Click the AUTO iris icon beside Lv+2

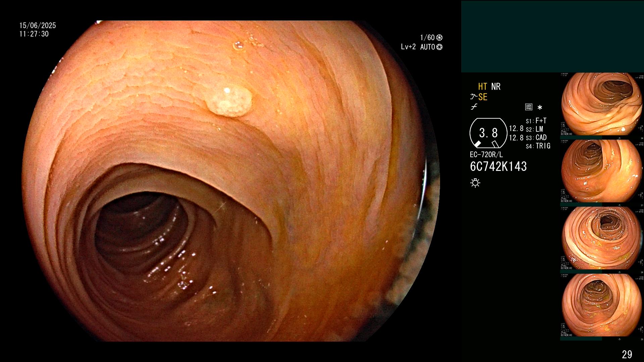[439, 47]
